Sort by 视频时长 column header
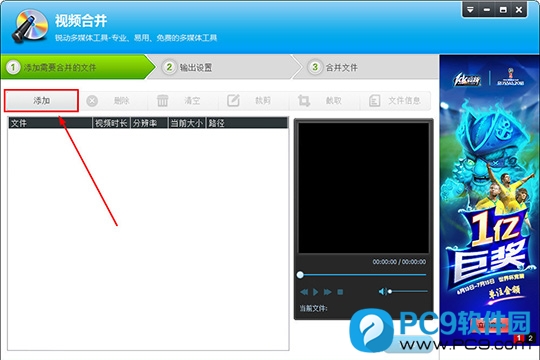The width and height of the screenshot is (540, 360). tap(111, 123)
